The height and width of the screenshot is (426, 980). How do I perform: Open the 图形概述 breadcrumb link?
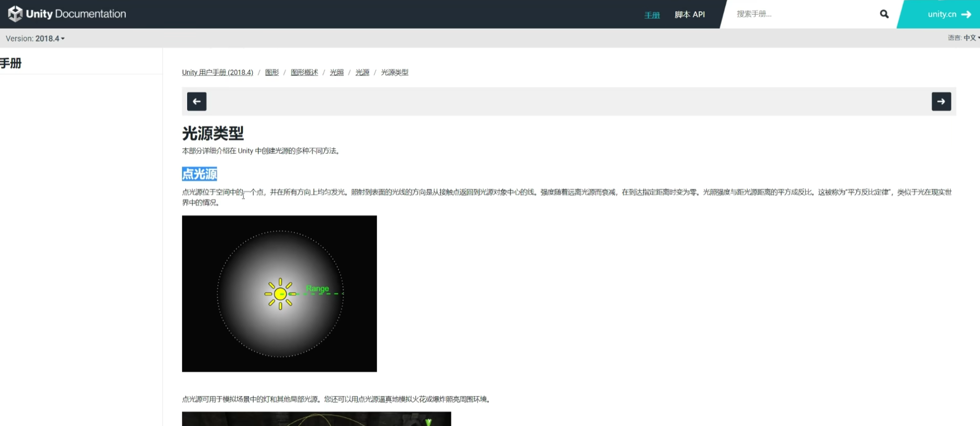click(304, 72)
